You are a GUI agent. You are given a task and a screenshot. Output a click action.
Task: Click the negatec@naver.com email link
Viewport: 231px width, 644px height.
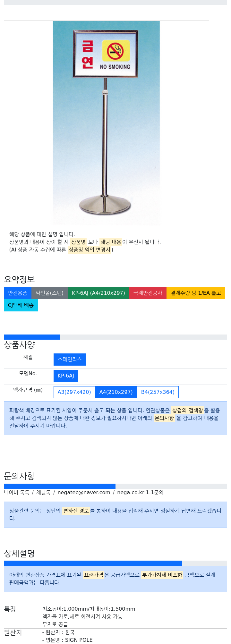pyautogui.click(x=84, y=493)
